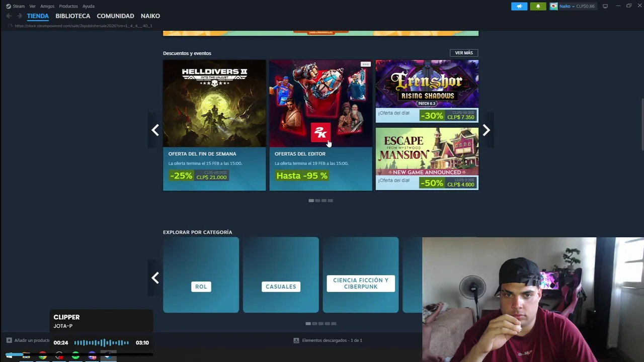This screenshot has height=362, width=644.
Task: Open the NAIKO profile tab
Action: coord(150,16)
